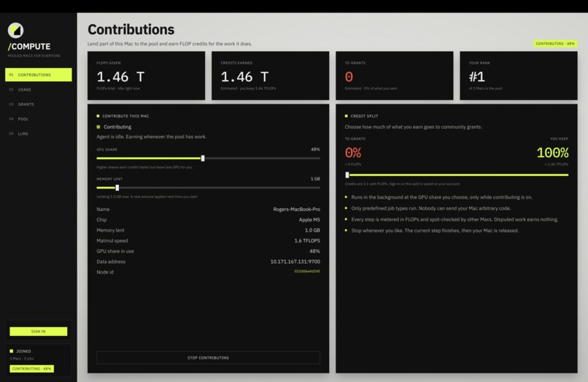Click the Memory lent 1.0 GB value
This screenshot has width=588, height=382.
tap(312, 230)
